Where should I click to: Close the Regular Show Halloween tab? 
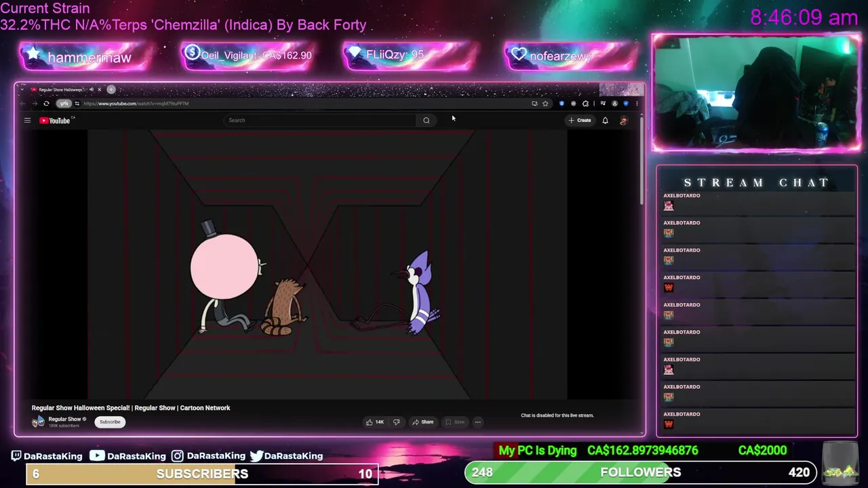click(x=99, y=89)
